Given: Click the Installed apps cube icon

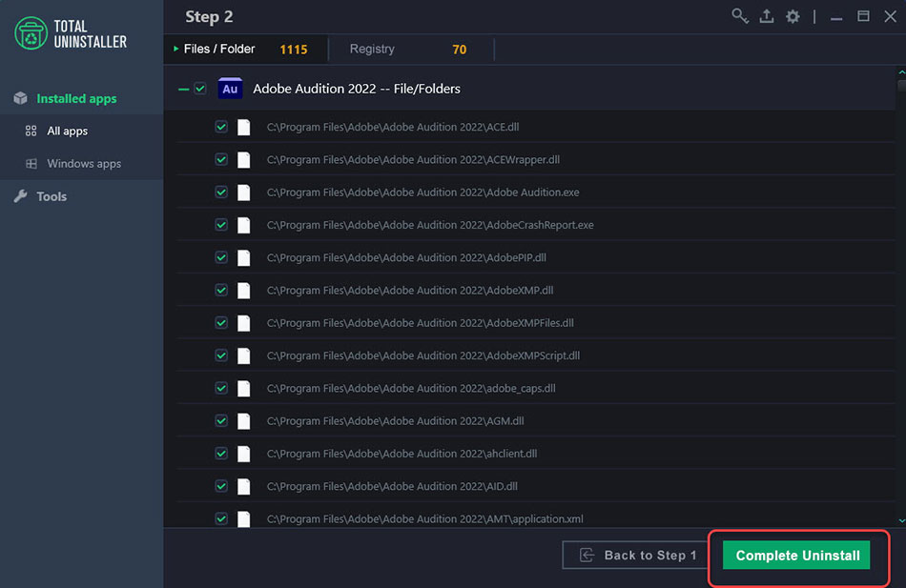Looking at the screenshot, I should pyautogui.click(x=21, y=98).
